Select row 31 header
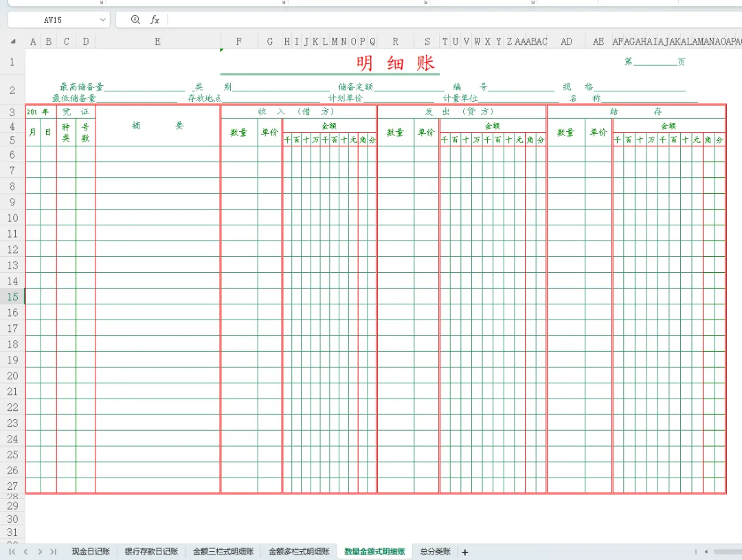The height and width of the screenshot is (560, 742). coord(12,532)
